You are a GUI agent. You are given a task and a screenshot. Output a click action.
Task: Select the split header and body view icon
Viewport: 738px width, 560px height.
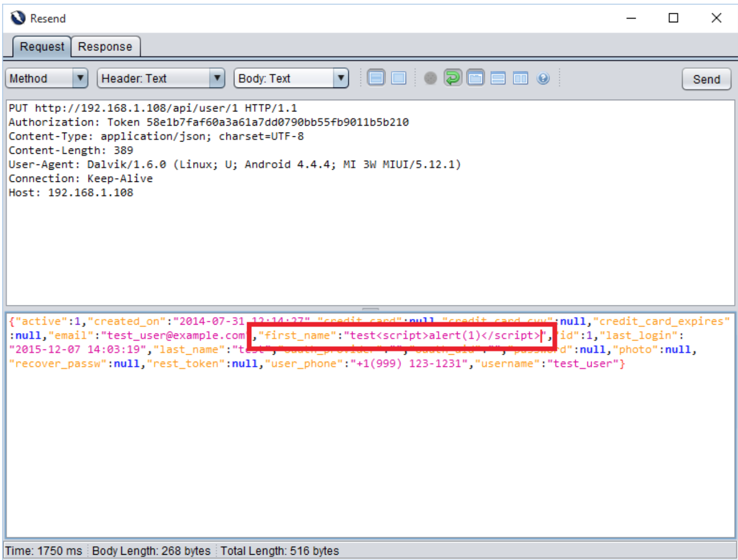pos(376,78)
